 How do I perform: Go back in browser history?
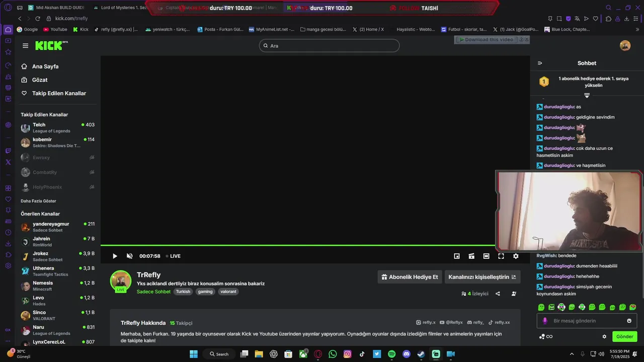pos(20,19)
